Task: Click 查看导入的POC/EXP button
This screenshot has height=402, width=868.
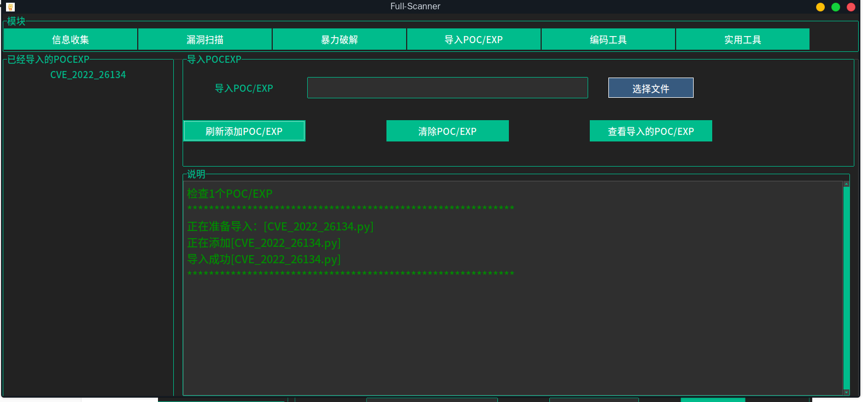Action: (x=650, y=131)
